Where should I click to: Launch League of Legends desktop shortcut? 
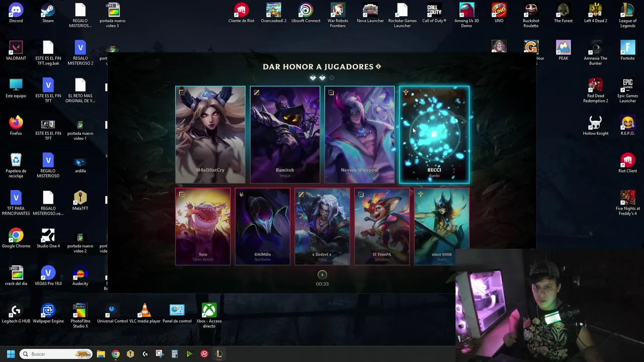[628, 15]
